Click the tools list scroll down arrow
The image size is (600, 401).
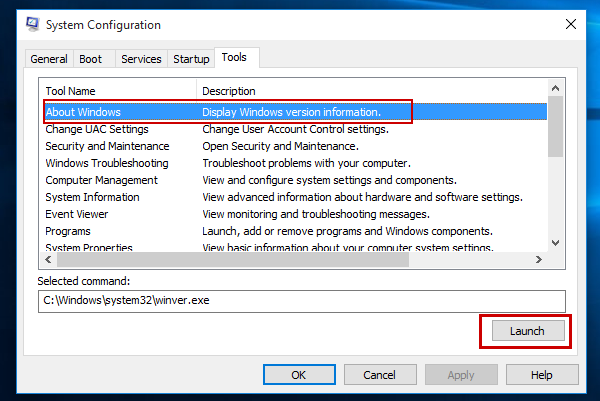pyautogui.click(x=556, y=243)
